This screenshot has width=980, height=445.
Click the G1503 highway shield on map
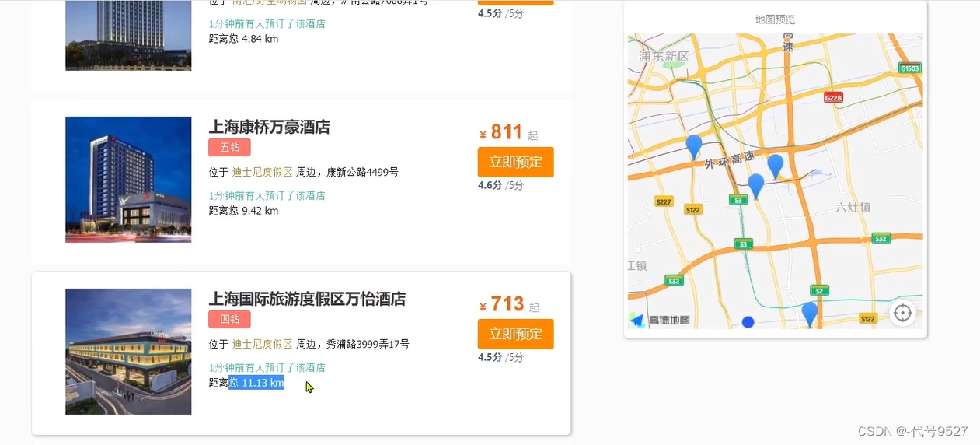[909, 68]
